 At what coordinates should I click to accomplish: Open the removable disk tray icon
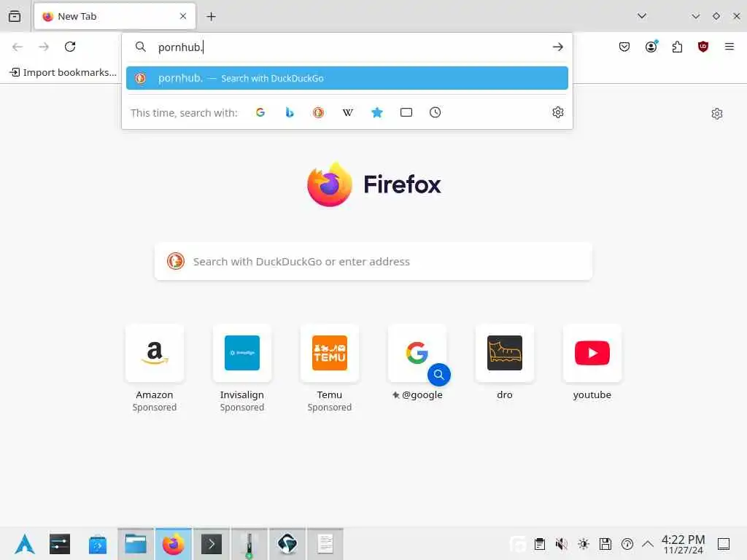tap(605, 544)
